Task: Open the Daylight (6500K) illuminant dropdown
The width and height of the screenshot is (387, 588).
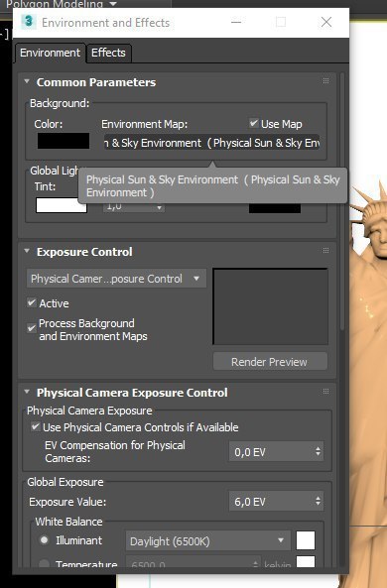Action: coord(208,540)
